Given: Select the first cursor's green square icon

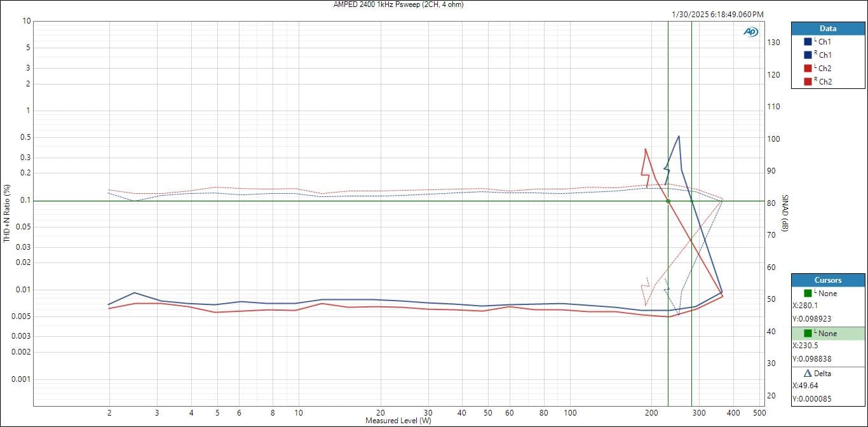Looking at the screenshot, I should pyautogui.click(x=808, y=293).
